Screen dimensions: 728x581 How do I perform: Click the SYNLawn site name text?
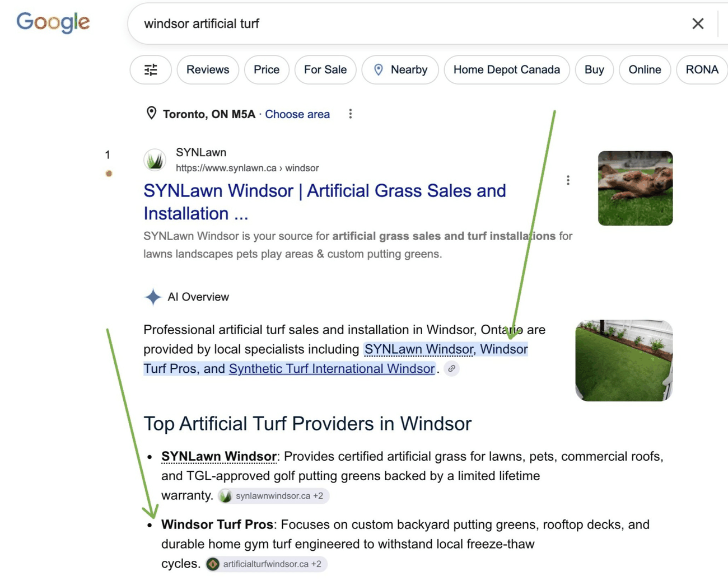point(201,152)
